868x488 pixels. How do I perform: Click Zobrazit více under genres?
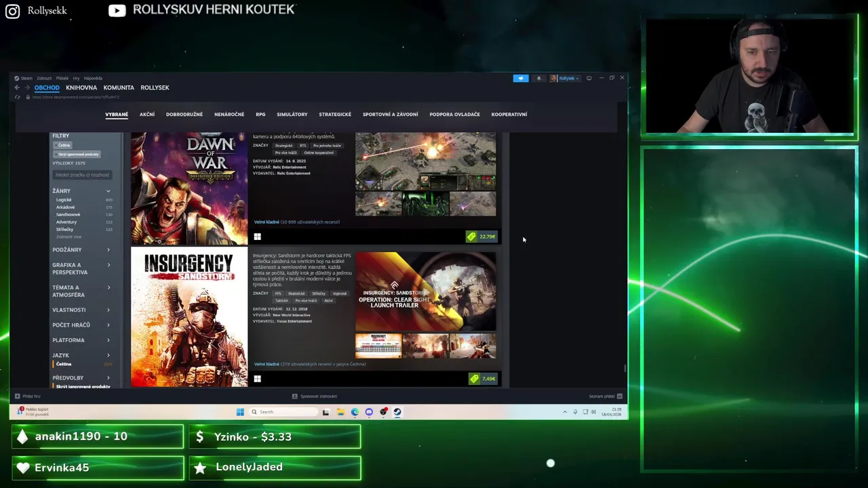tap(68, 237)
